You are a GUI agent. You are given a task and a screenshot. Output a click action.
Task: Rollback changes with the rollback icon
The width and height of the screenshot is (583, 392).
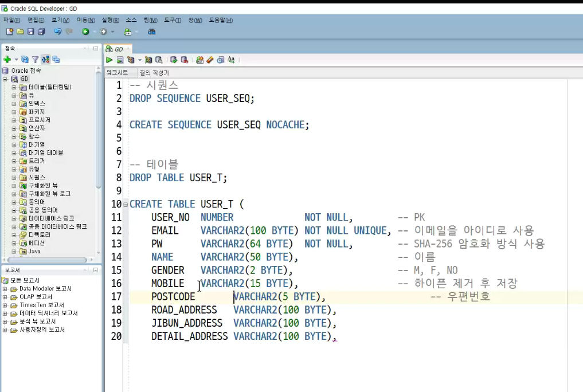185,60
